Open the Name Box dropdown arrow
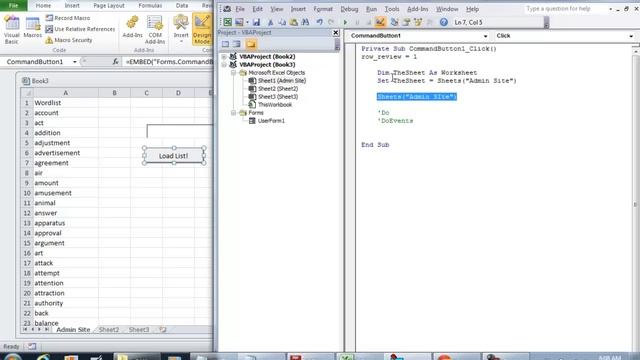Screen dimensions: 640x360 point(75,62)
